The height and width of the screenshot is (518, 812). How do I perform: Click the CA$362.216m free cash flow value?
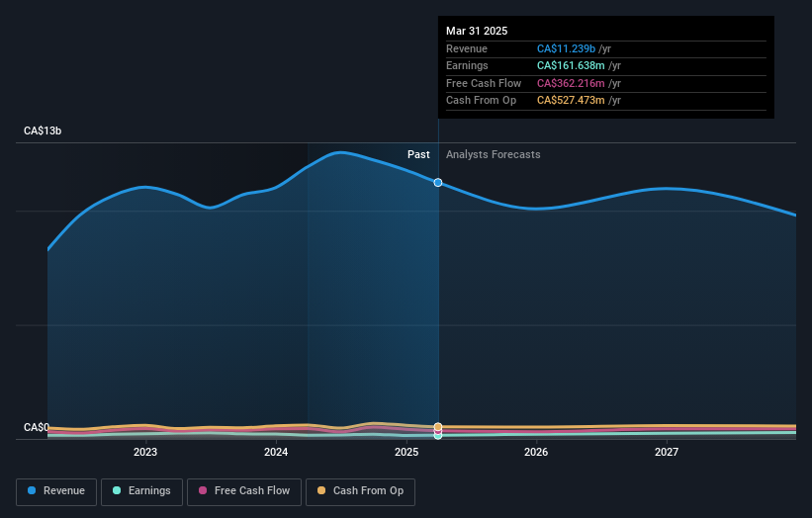571,83
